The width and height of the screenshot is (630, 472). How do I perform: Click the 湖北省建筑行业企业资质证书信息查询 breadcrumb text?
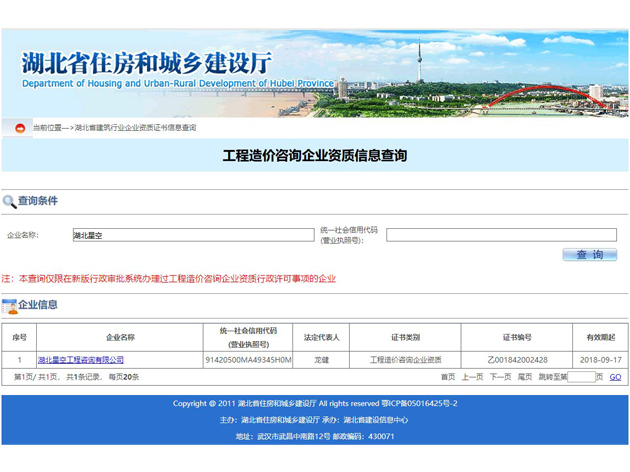coord(135,128)
